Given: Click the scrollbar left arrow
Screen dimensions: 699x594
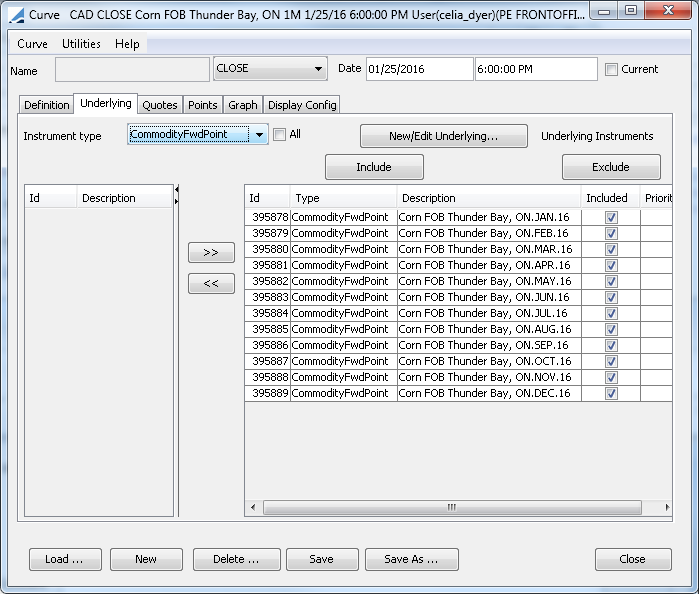Looking at the screenshot, I should (x=253, y=507).
